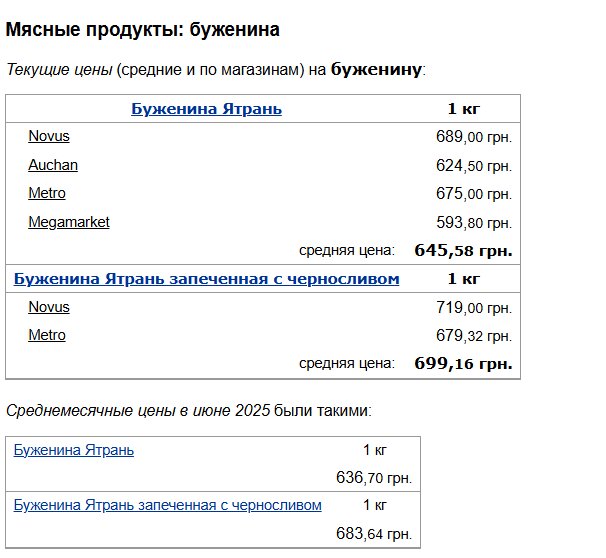Open Metro link priced 675,00 грн.
This screenshot has height=558, width=606.
(x=47, y=193)
